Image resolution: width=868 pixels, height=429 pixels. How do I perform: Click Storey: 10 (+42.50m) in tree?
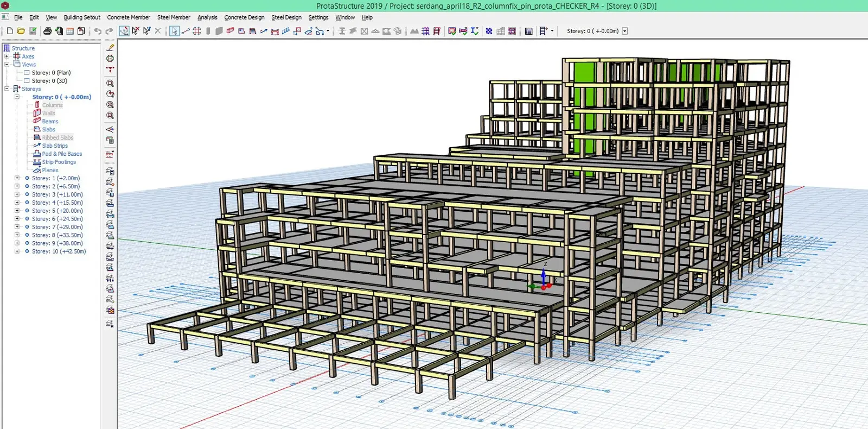coord(59,251)
